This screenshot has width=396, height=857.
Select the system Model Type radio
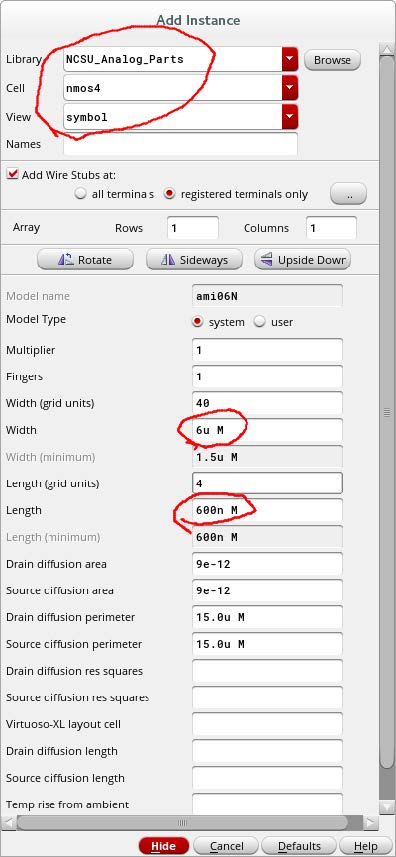click(198, 322)
